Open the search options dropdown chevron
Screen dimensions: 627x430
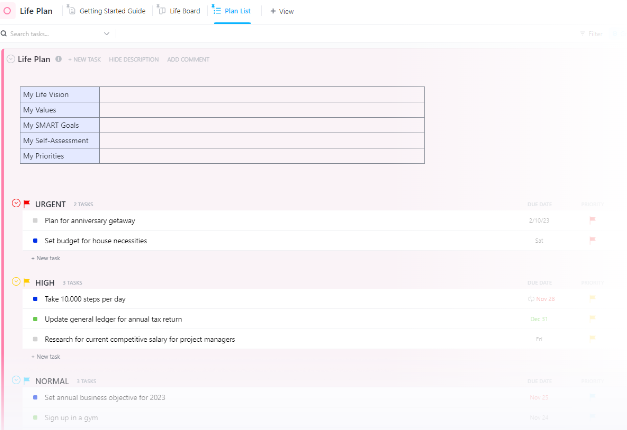(x=106, y=34)
